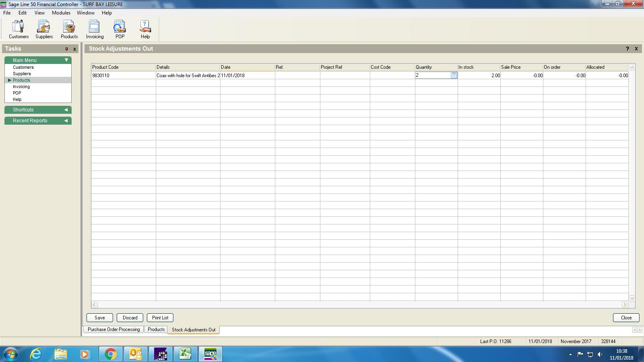Expand the Shortcuts section
Viewport: 644px width, 362px height.
point(66,110)
